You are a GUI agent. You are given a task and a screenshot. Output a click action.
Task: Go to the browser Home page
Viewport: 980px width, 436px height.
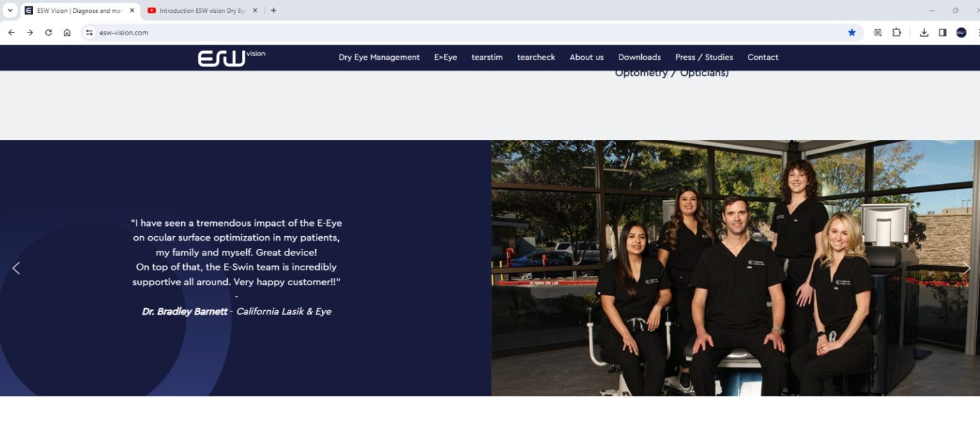[67, 33]
